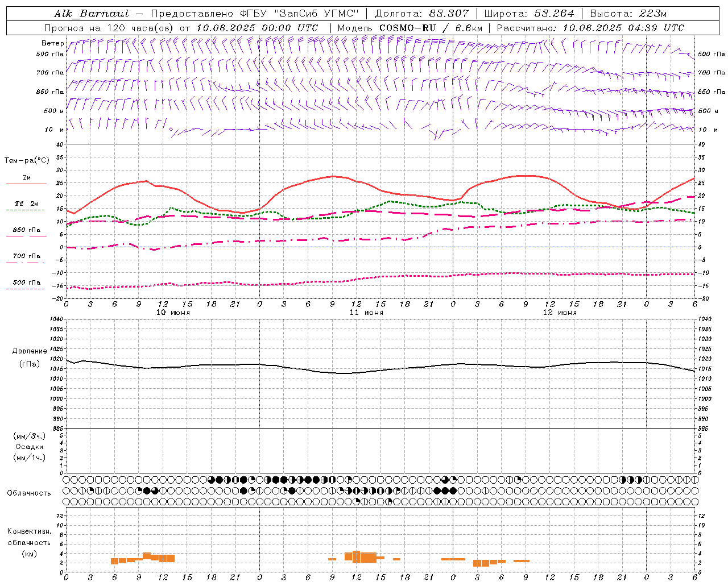Click the 'Долгота: 83.307' longitude value

[422, 14]
